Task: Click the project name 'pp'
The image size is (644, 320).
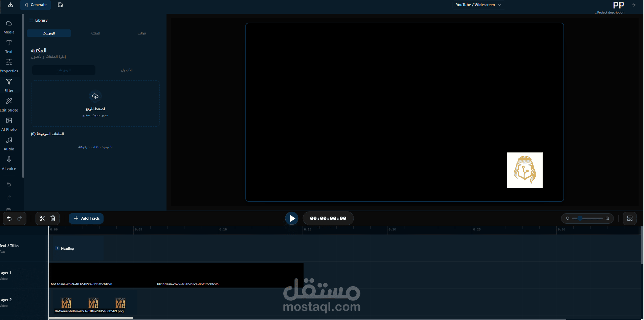Action: point(618,4)
